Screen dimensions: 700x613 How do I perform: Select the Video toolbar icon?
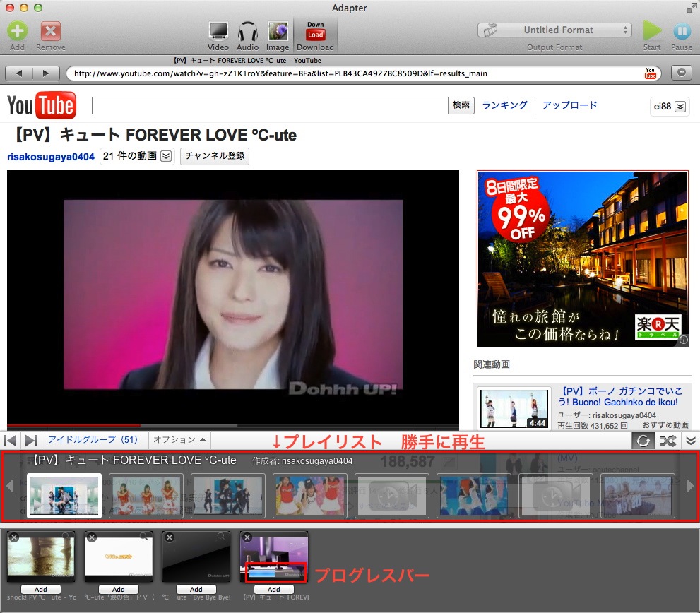(x=218, y=31)
